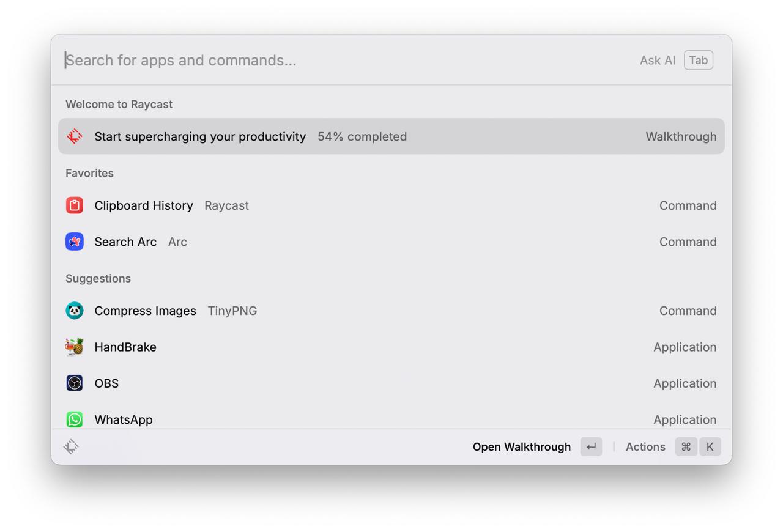The image size is (783, 532).
Task: Click the Ask AI label
Action: coord(658,60)
